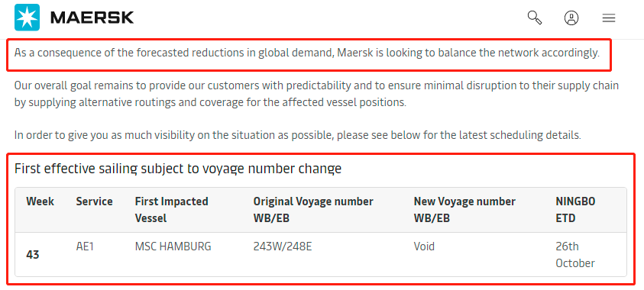Select the MSC HAMBURG vessel cell
This screenshot has width=644, height=290.
(173, 246)
